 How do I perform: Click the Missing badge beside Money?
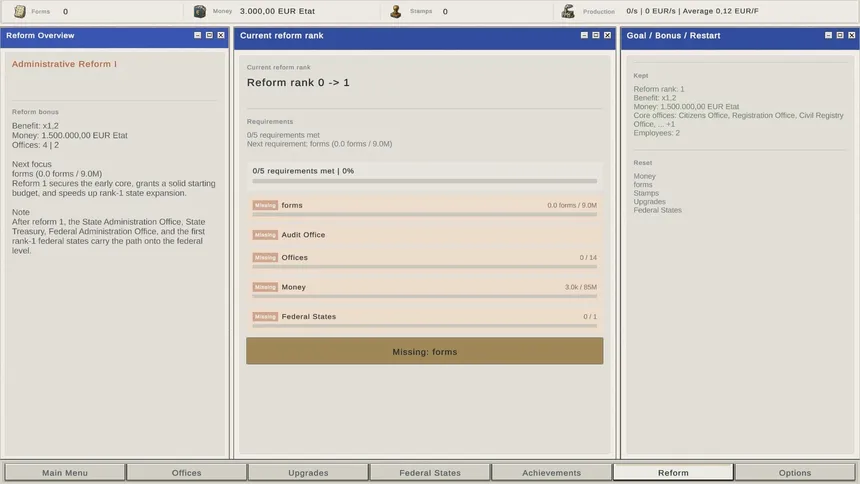pyautogui.click(x=265, y=287)
